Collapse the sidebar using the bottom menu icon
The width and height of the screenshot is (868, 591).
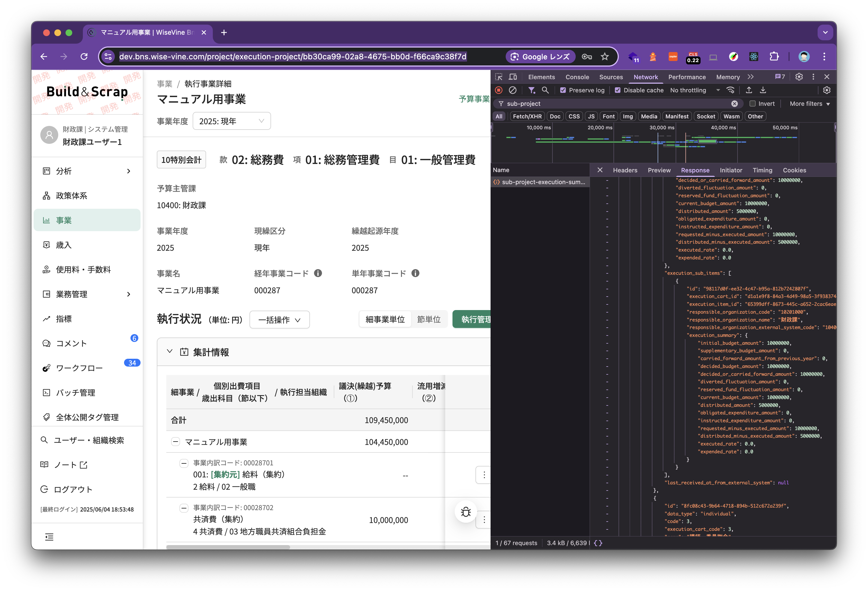(49, 537)
